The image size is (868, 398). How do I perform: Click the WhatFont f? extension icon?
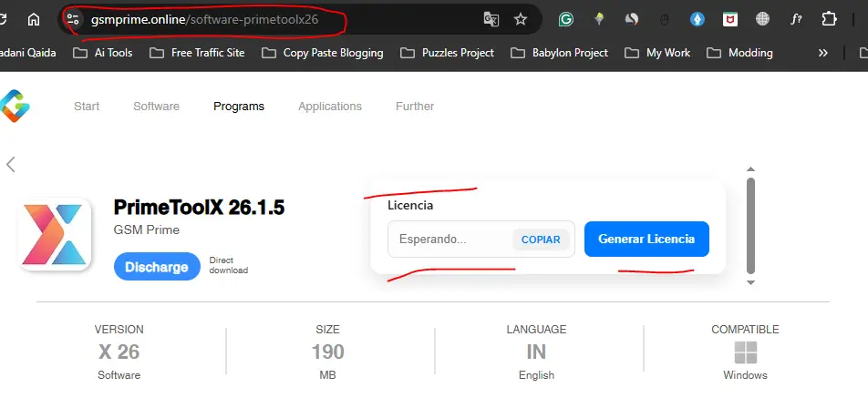click(796, 19)
